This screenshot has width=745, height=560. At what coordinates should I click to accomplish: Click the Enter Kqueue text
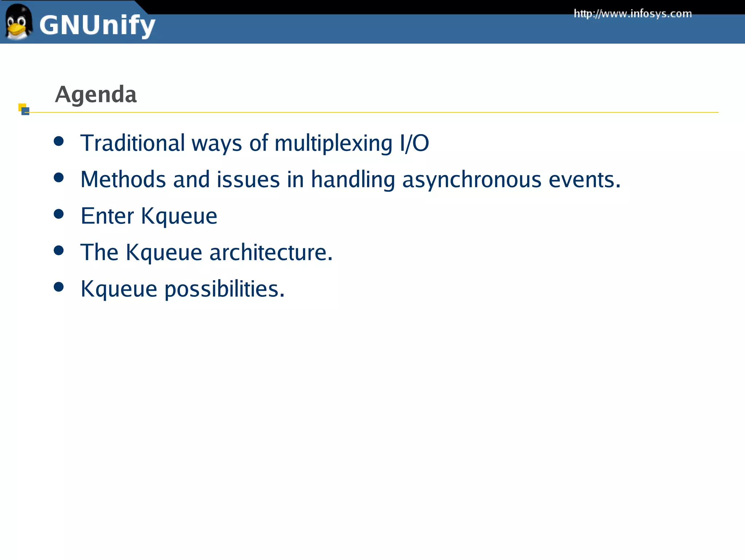(149, 216)
